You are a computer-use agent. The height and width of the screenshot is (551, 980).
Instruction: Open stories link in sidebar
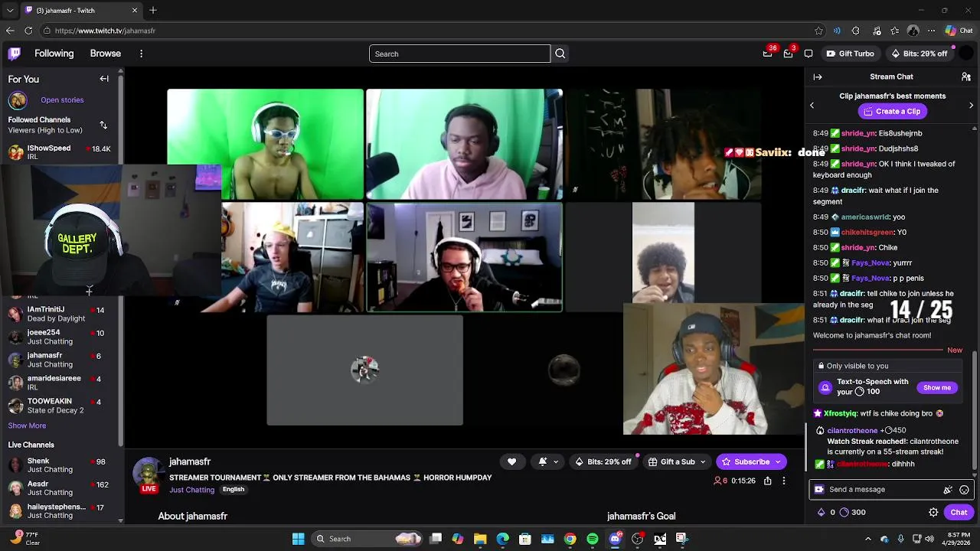pos(62,99)
